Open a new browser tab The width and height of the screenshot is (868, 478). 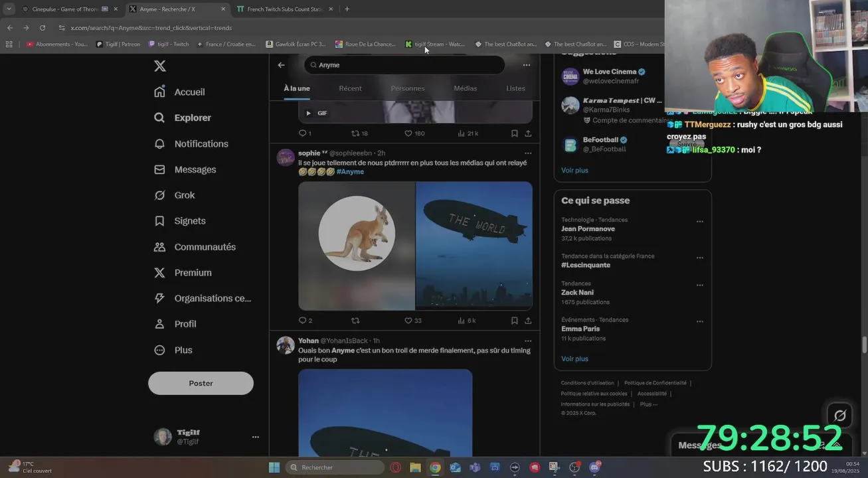coord(347,9)
